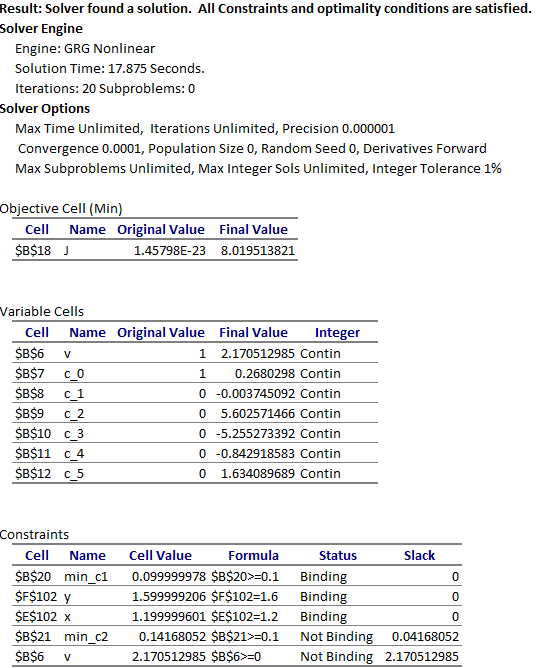Select objective cell $B$18 reference
Viewport: 537px width, 668px height.
tap(33, 250)
